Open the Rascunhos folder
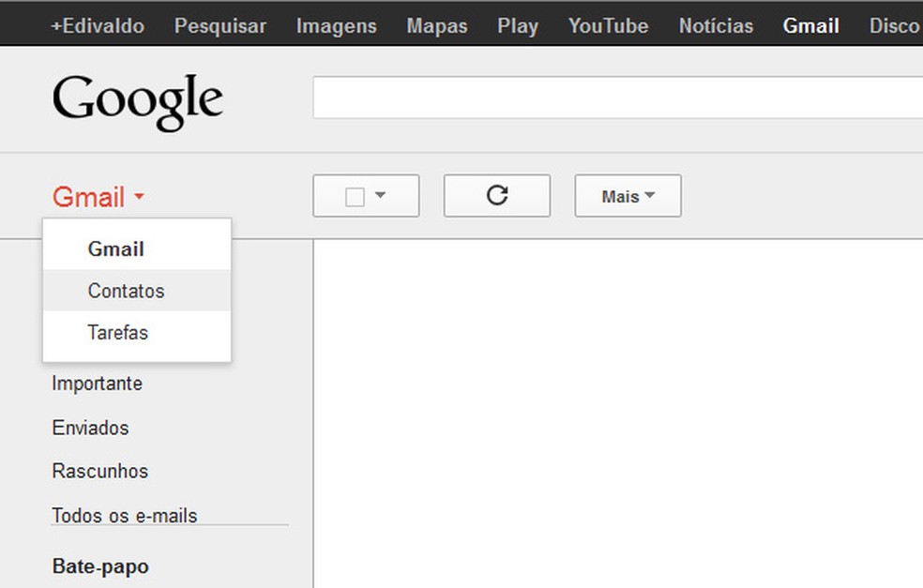The height and width of the screenshot is (588, 923). click(100, 472)
